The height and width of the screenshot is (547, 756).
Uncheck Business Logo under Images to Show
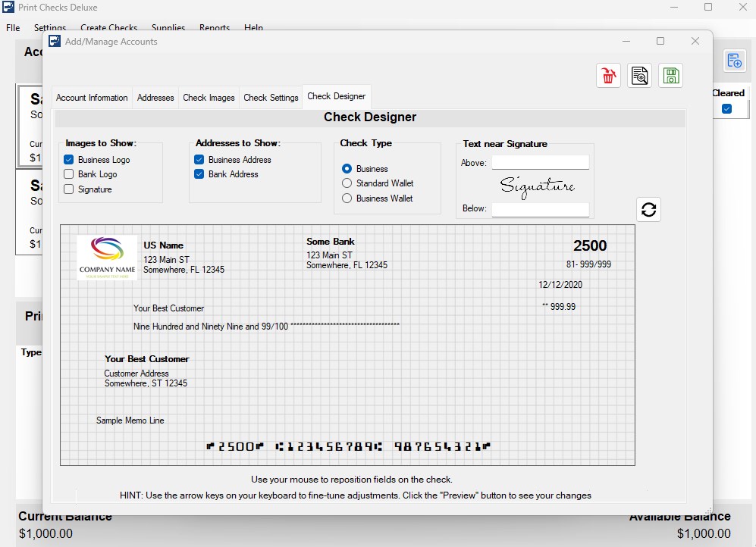tap(67, 159)
